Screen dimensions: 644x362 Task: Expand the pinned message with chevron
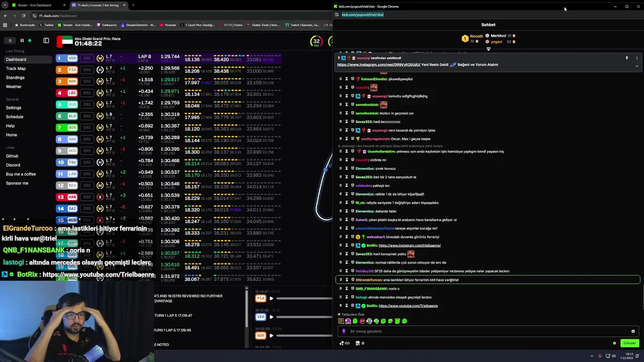click(x=636, y=66)
